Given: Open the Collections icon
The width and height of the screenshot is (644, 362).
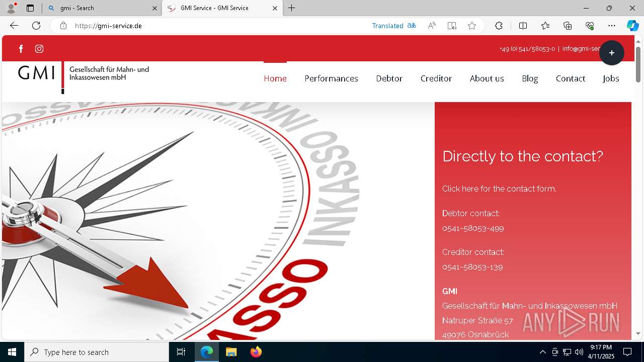Looking at the screenshot, I should (568, 26).
